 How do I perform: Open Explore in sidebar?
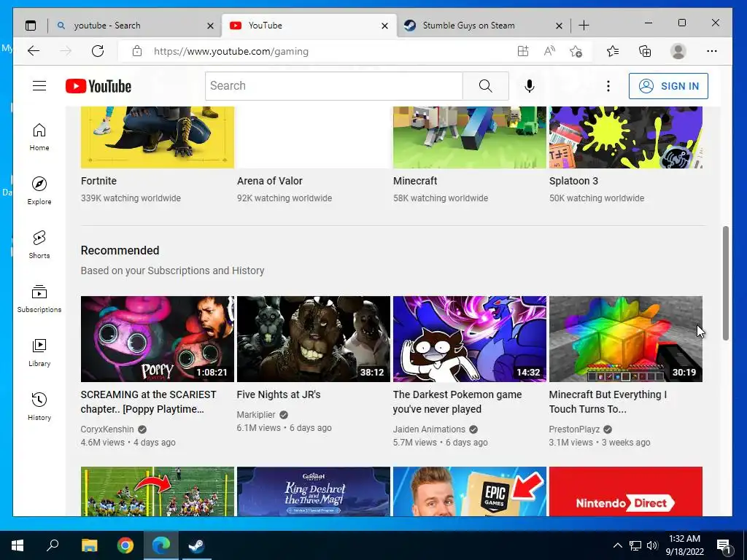point(39,190)
